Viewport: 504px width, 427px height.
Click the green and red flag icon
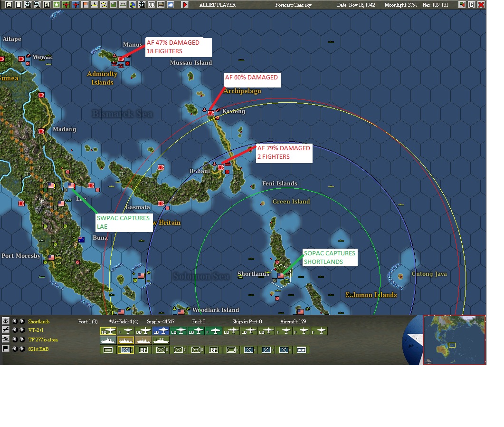coord(462,4)
